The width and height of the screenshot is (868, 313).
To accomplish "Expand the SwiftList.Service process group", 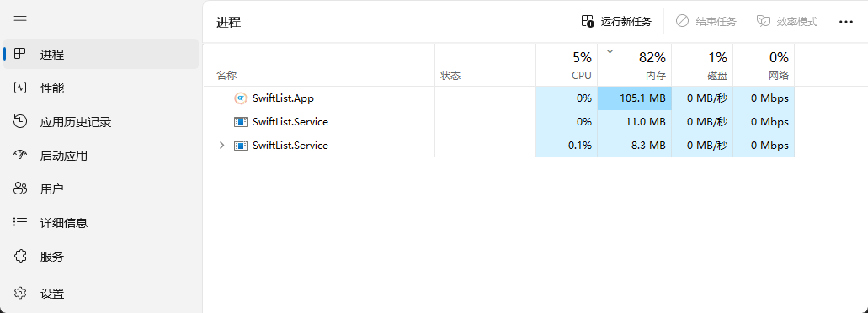I will click(222, 146).
